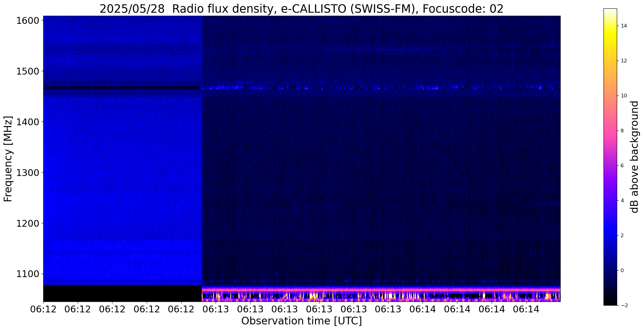The height and width of the screenshot is (330, 644).
Task: Click the 1500 frequency tick label
Action: [x=28, y=71]
